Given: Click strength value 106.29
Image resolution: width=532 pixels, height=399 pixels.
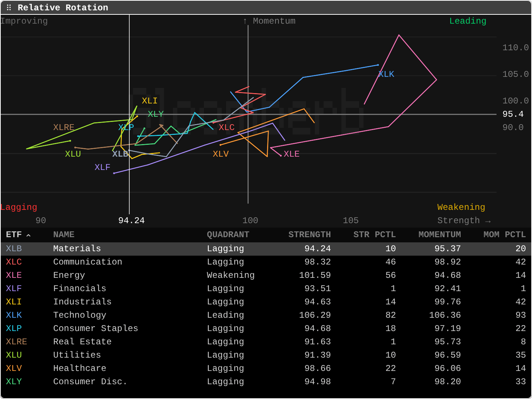Looking at the screenshot, I should pos(315,315).
